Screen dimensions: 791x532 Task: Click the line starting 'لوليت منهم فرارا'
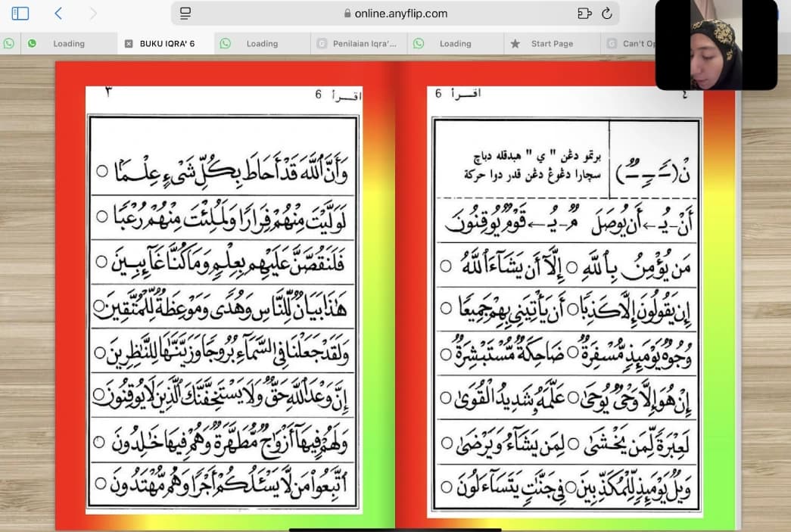click(x=223, y=217)
